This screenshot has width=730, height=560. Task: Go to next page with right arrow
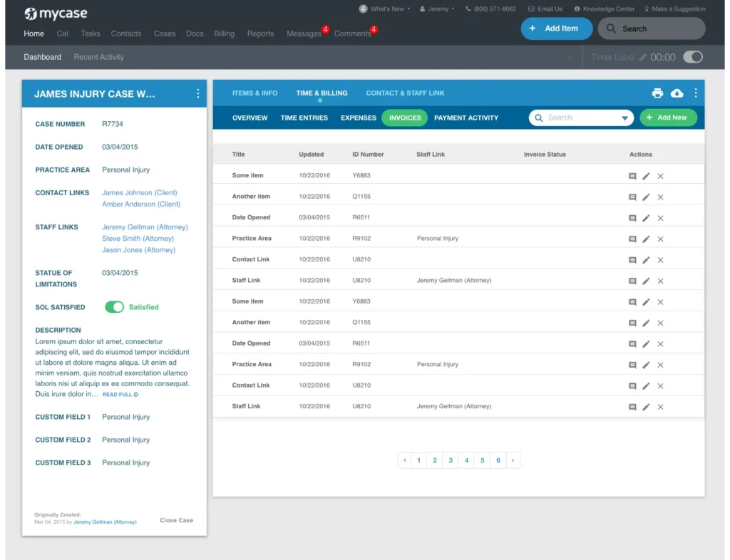[513, 460]
